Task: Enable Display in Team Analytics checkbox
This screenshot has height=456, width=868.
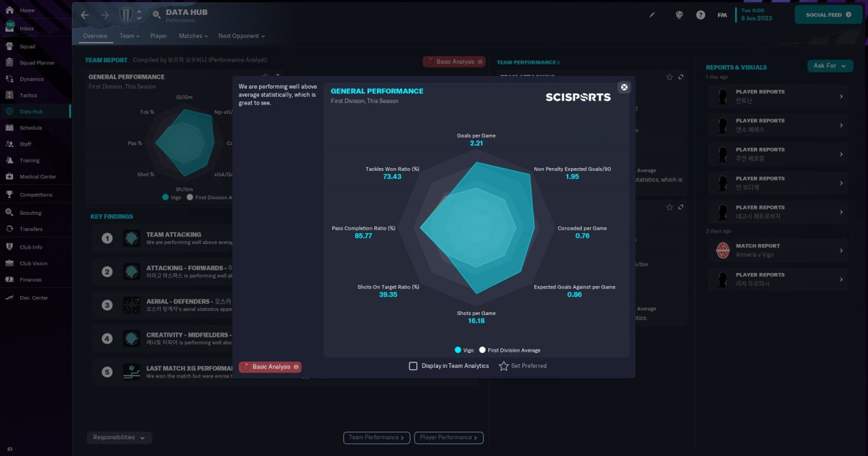Action: (x=413, y=366)
